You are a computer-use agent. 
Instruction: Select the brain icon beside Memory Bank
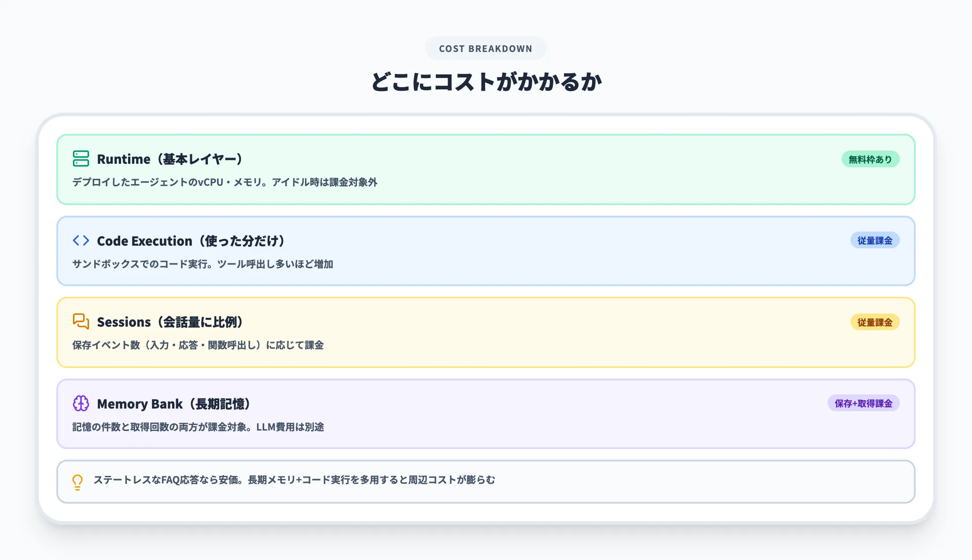(x=81, y=403)
